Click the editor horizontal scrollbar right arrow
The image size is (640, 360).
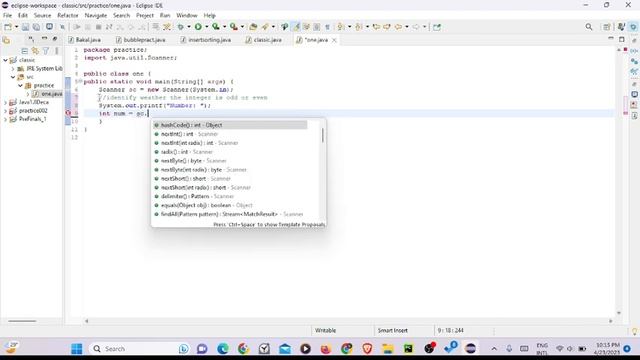coord(611,321)
